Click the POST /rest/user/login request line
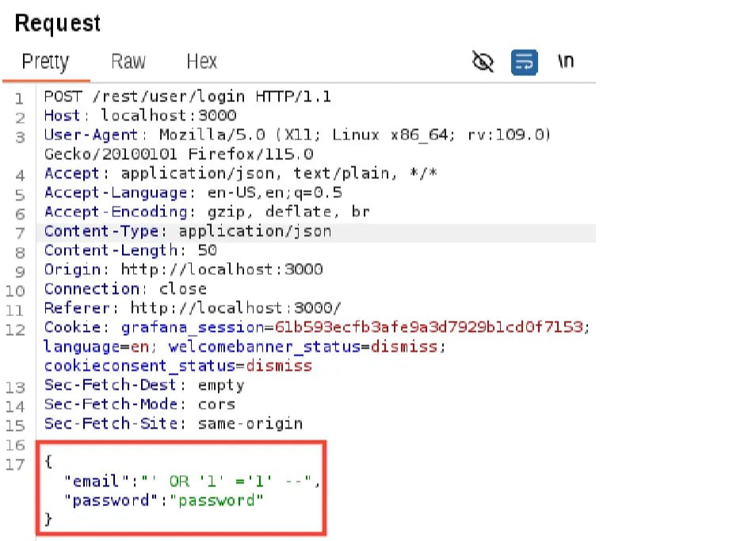 click(188, 97)
